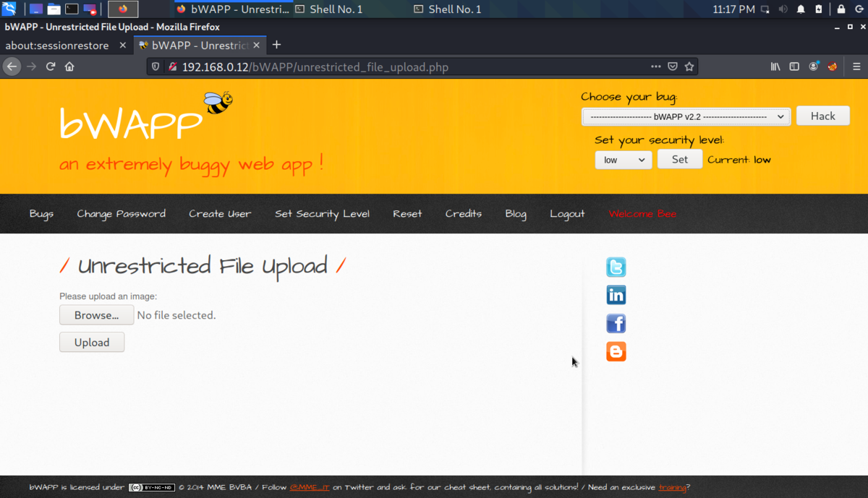Click the volume icon in system tray
Viewport: 868px width, 498px height.
(x=783, y=9)
